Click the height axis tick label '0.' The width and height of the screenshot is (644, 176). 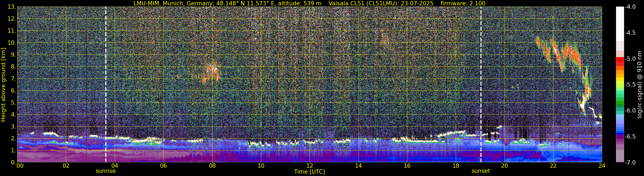point(13,162)
